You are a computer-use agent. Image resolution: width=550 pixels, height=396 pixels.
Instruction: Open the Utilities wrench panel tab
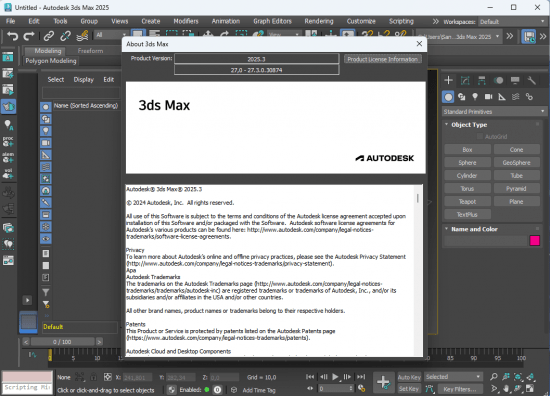coord(532,80)
